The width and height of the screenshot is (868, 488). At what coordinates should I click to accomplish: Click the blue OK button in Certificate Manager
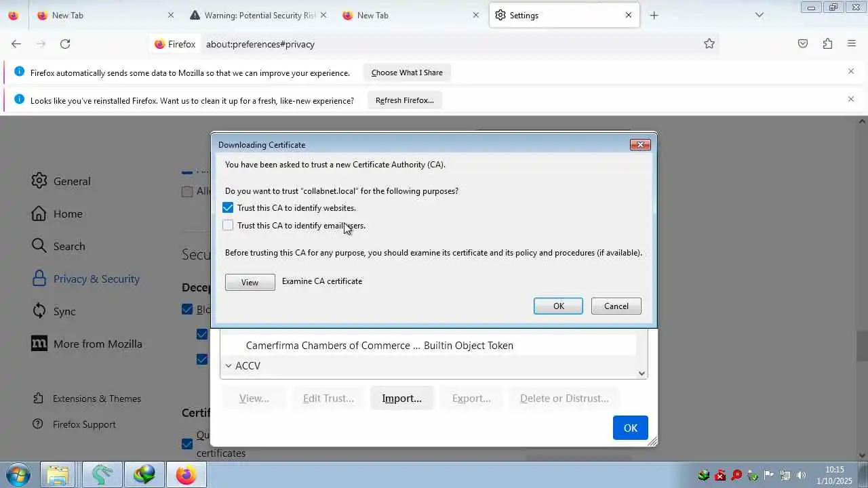(x=631, y=428)
